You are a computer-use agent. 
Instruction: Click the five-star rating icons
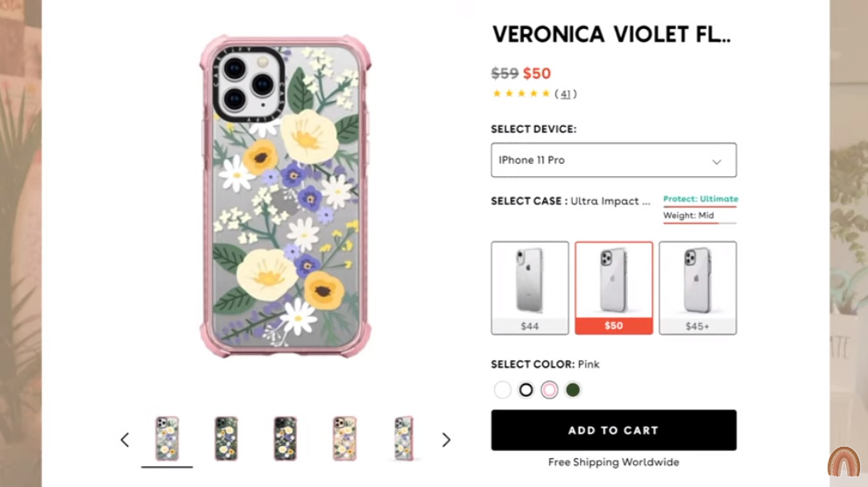pos(521,94)
